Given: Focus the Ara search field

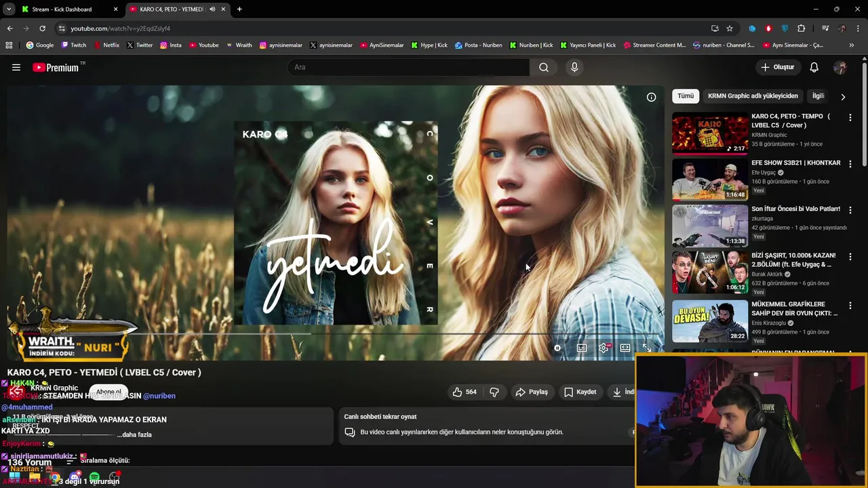Looking at the screenshot, I should tap(410, 67).
